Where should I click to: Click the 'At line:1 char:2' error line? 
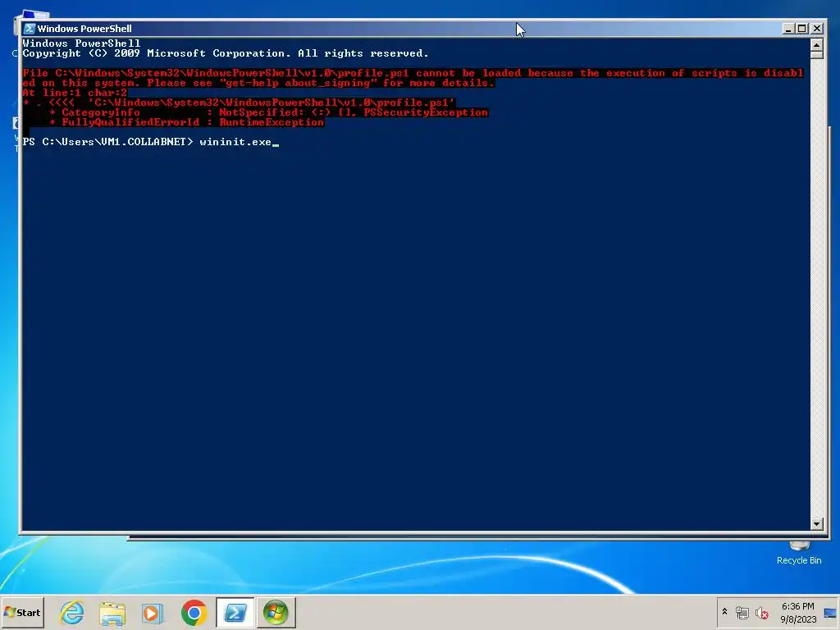[75, 92]
